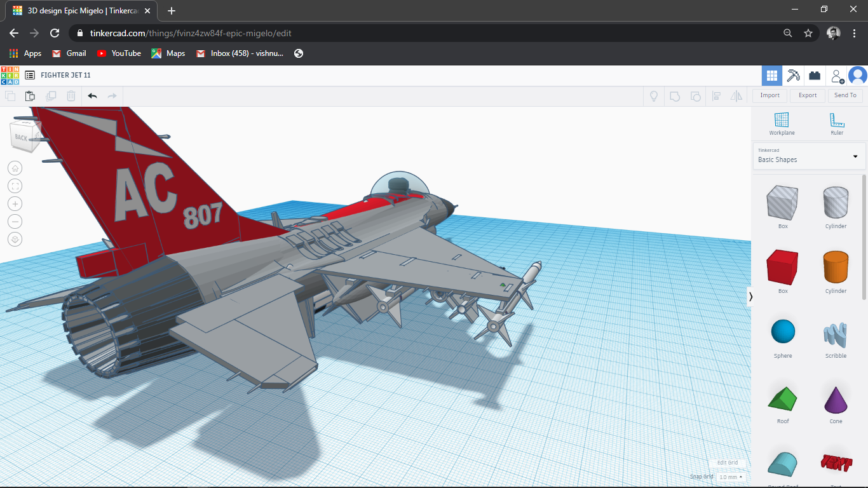Select the red Box shape
Screen dimensions: 868x488
tap(782, 268)
